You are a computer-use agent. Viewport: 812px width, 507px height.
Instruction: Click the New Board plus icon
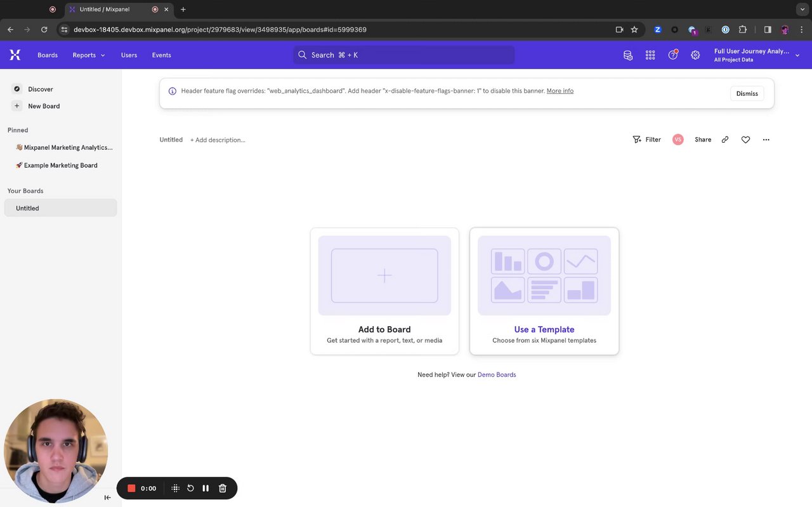[x=17, y=106]
